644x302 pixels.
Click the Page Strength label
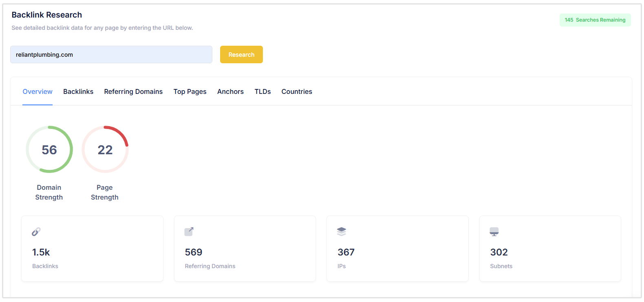point(105,192)
